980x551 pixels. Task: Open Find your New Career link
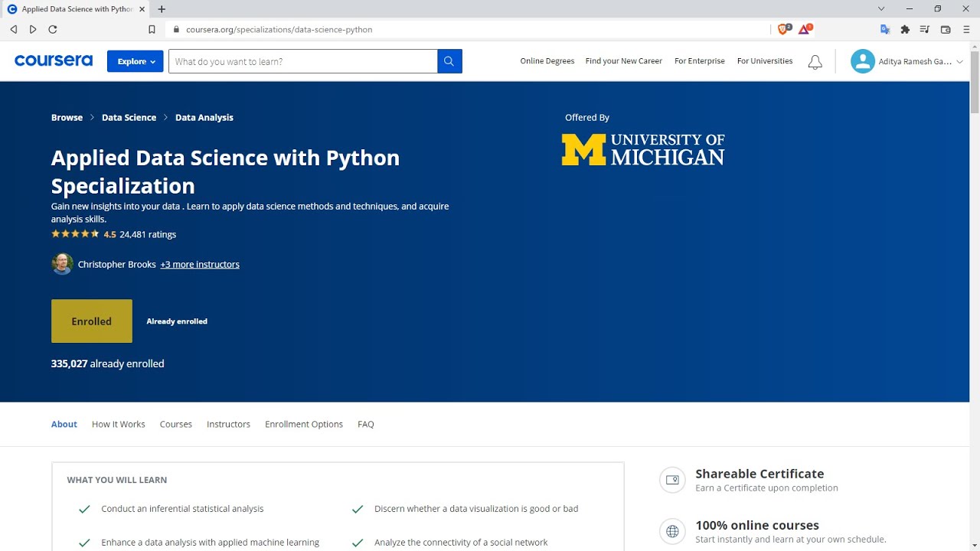(x=624, y=61)
